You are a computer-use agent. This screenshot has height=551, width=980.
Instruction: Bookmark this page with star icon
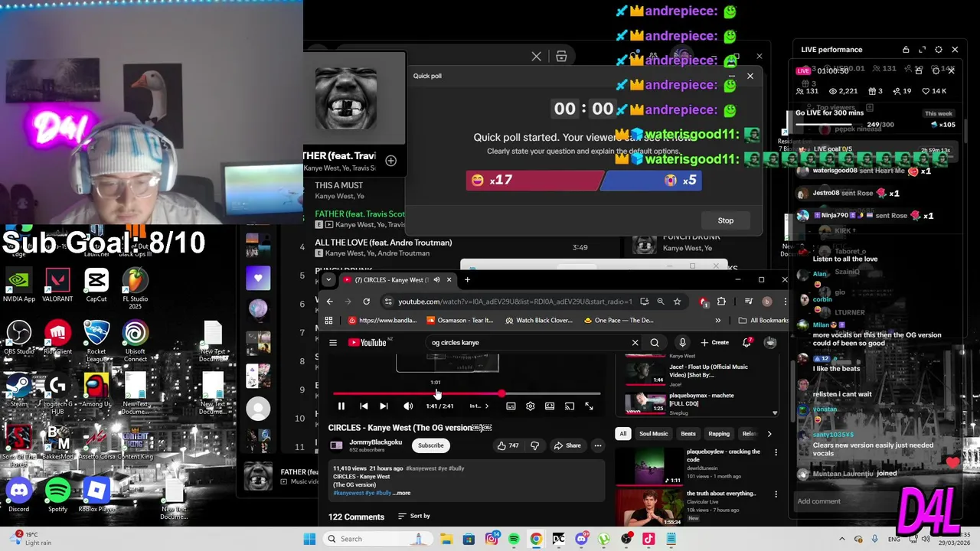tap(677, 302)
